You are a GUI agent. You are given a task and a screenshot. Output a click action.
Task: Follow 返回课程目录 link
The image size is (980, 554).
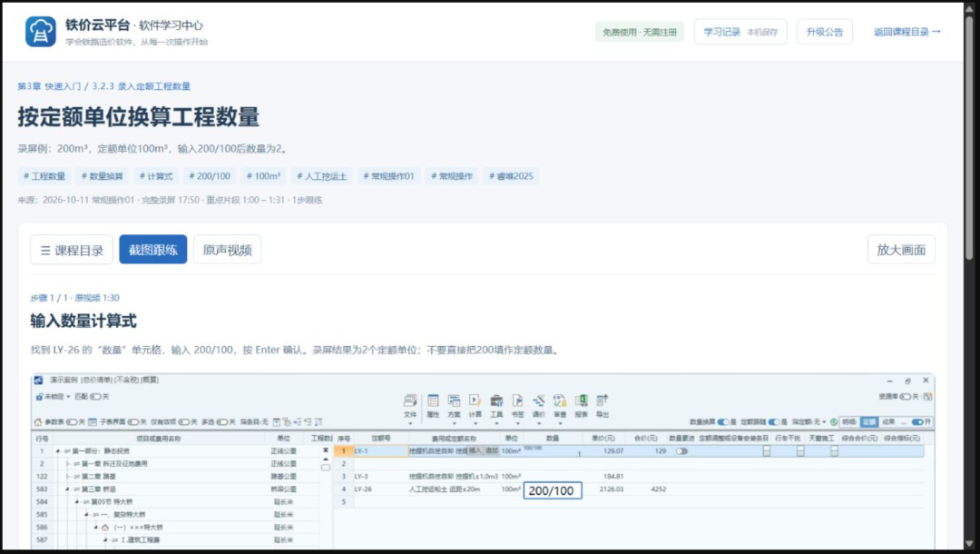tap(906, 32)
